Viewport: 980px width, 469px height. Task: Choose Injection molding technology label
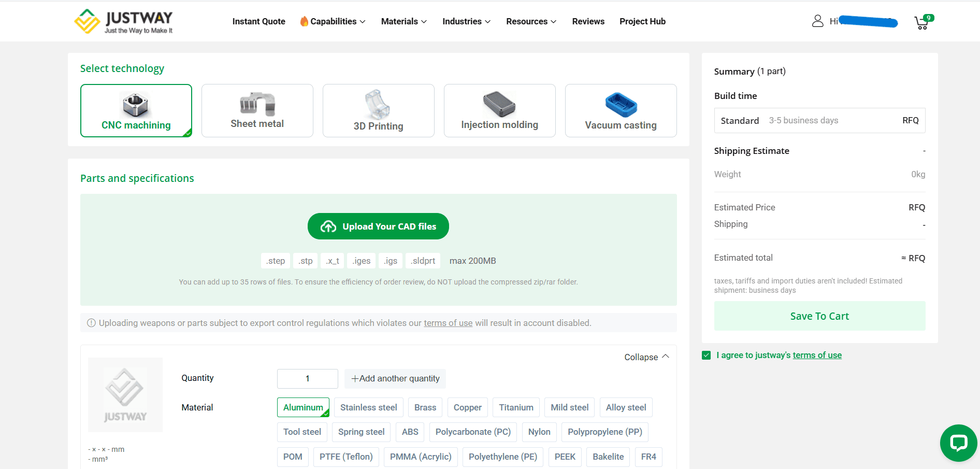coord(500,125)
